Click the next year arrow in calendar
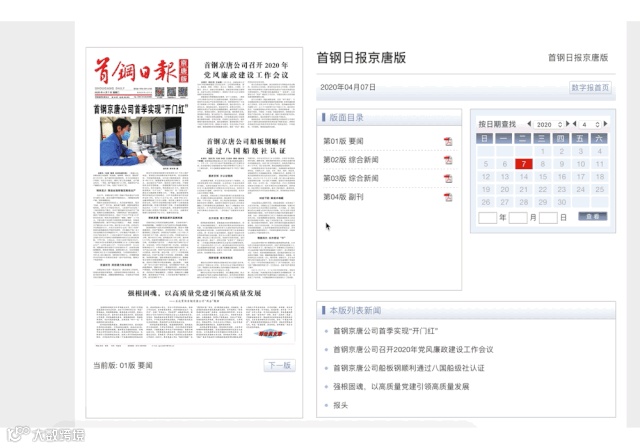The height and width of the screenshot is (448, 640). (x=567, y=124)
